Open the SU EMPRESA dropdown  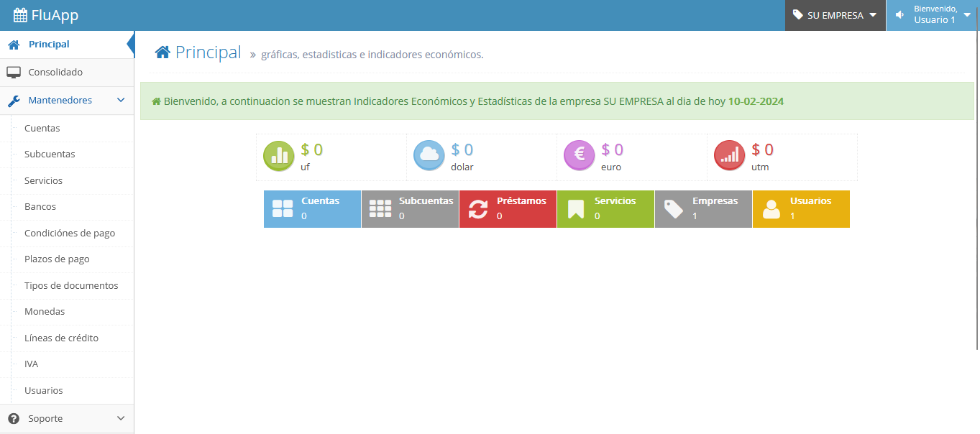point(835,15)
